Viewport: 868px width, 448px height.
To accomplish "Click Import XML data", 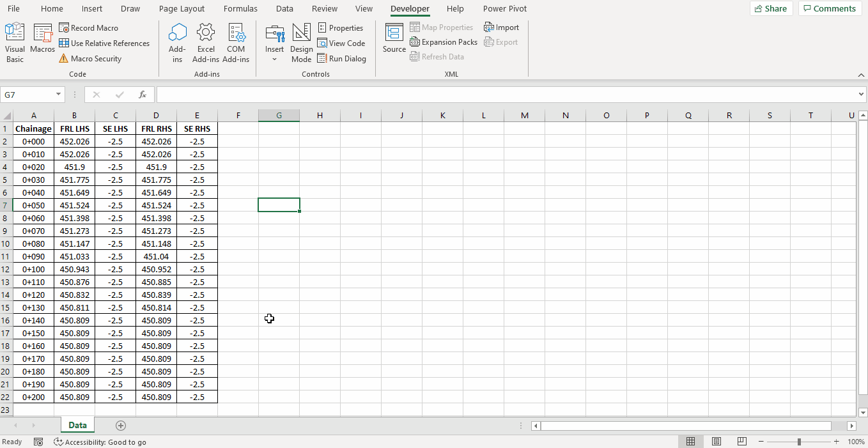I will click(x=502, y=27).
